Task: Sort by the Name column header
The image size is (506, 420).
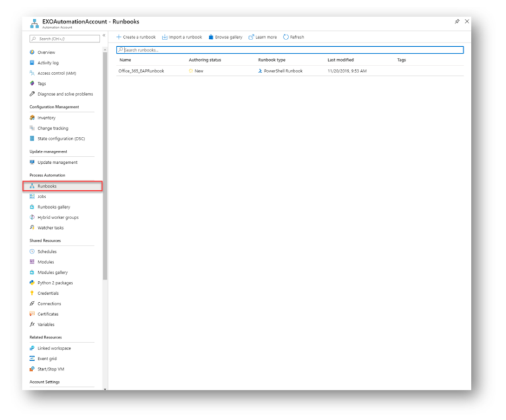Action: (125, 60)
